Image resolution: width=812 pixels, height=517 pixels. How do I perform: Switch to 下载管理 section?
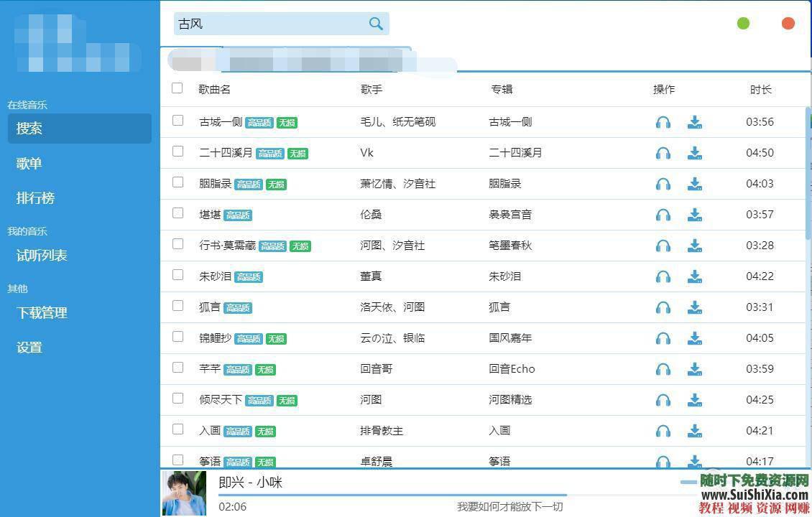point(41,312)
